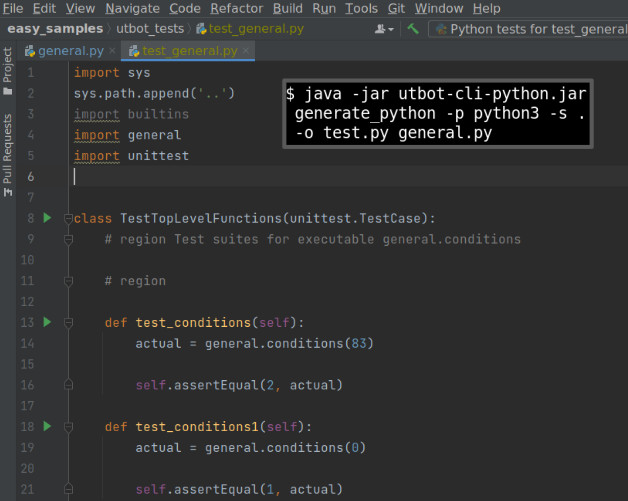Click the 'import builtins' unused import

click(131, 114)
